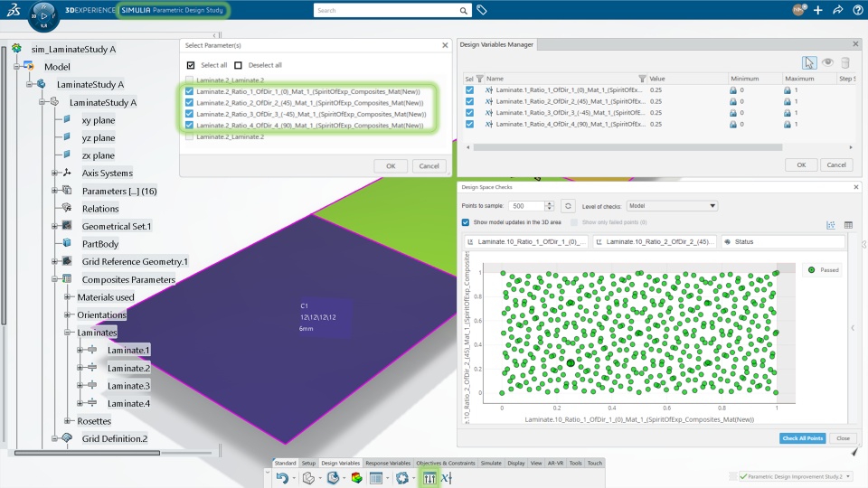Uncheck Laminate.2_Ratio_4_OfDir_4_(90) parameter checkbox
This screenshot has width=868, height=488.
point(189,125)
